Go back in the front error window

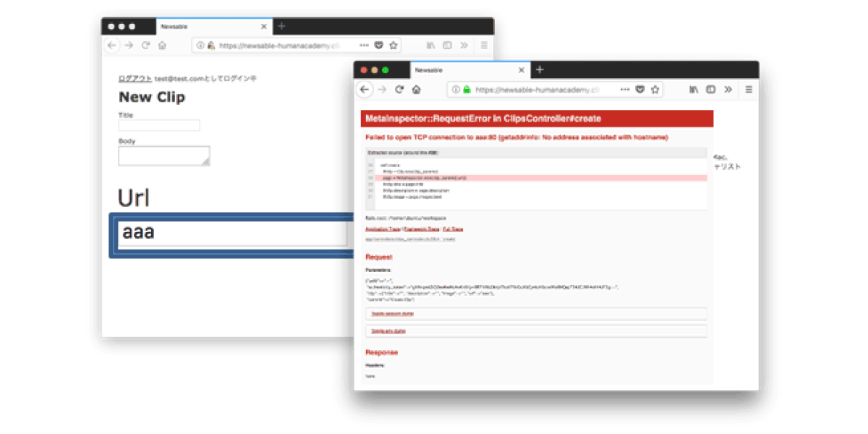pos(366,90)
